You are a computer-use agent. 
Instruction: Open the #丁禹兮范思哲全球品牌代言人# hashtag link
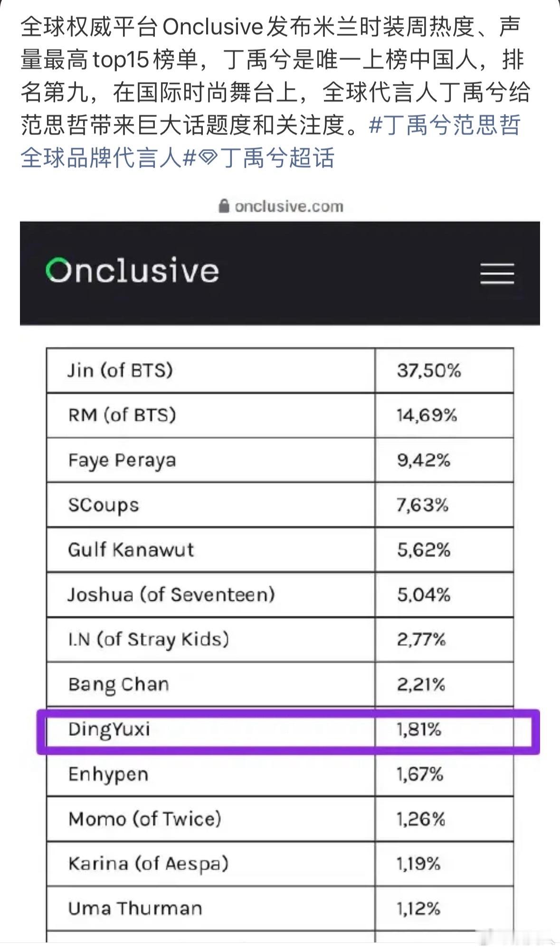[x=271, y=141]
